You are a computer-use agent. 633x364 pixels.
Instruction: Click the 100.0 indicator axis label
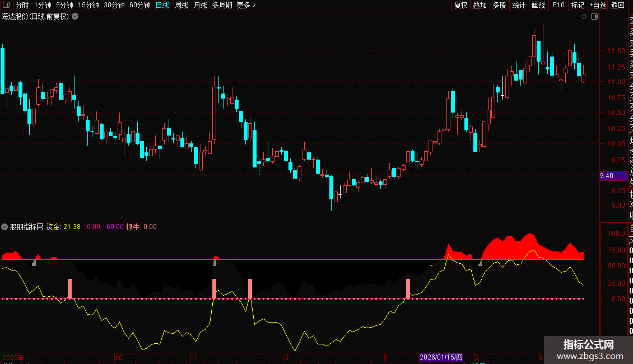(616, 234)
